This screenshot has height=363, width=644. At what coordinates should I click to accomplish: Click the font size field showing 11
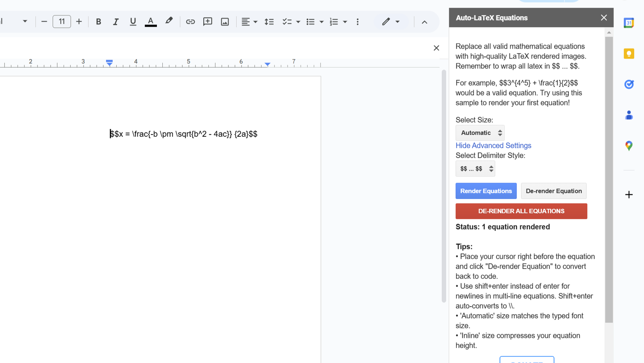[x=62, y=22]
